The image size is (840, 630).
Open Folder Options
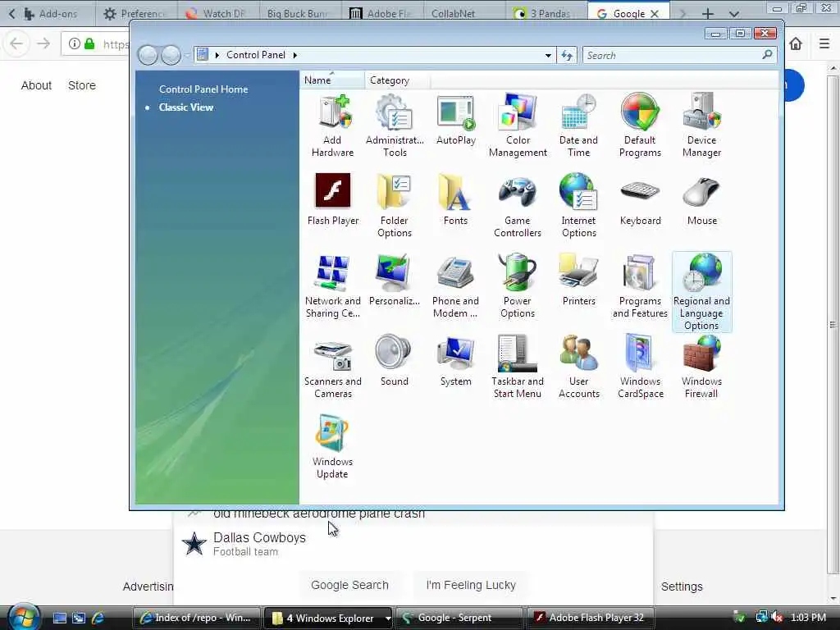(x=395, y=206)
